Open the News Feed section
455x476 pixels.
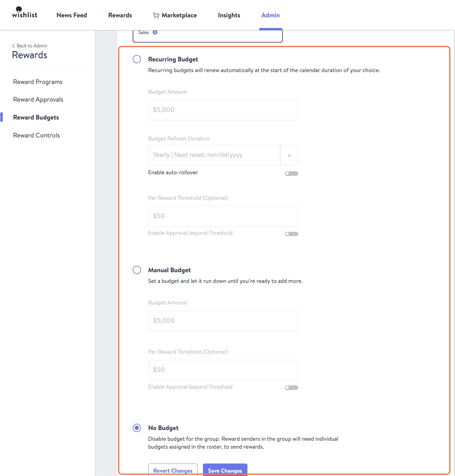tap(71, 15)
